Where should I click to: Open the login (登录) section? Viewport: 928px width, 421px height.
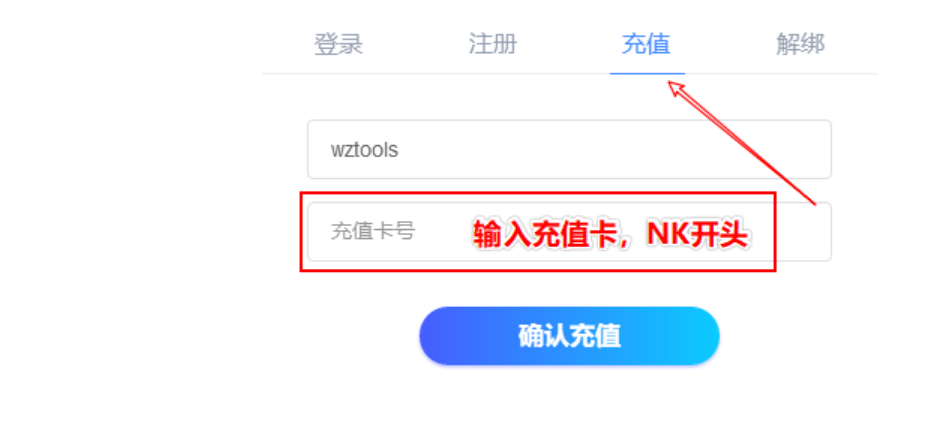click(338, 45)
